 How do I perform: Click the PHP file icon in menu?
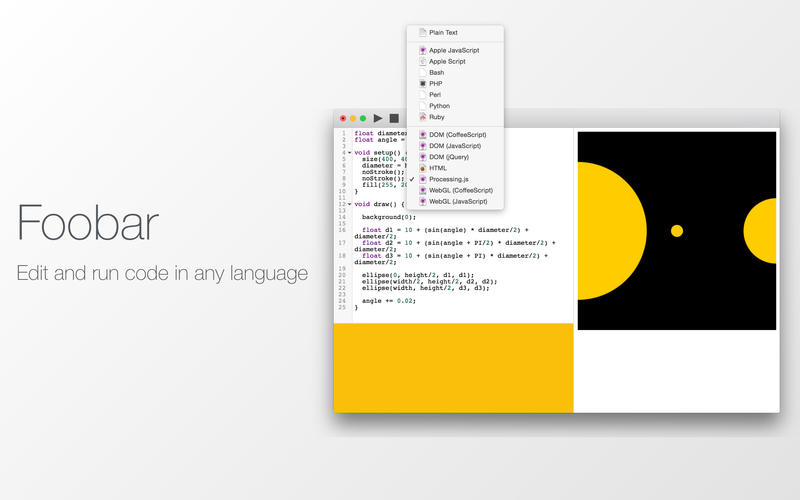[422, 84]
